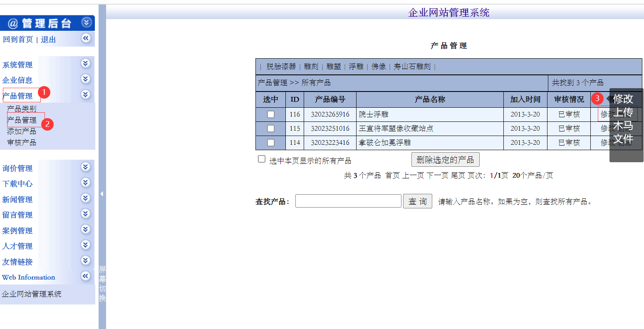This screenshot has height=329, width=644.
Task: Expand the 系统管理 menu chevron
Action: pos(85,63)
